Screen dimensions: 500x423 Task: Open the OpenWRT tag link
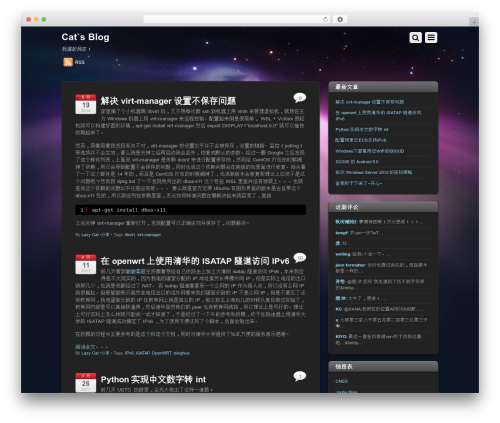(162, 353)
